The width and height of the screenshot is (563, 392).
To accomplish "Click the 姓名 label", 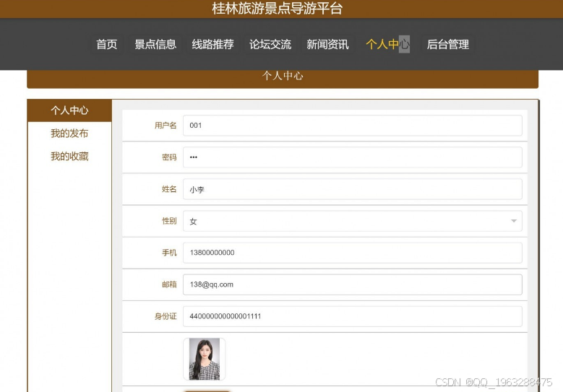I will (169, 189).
